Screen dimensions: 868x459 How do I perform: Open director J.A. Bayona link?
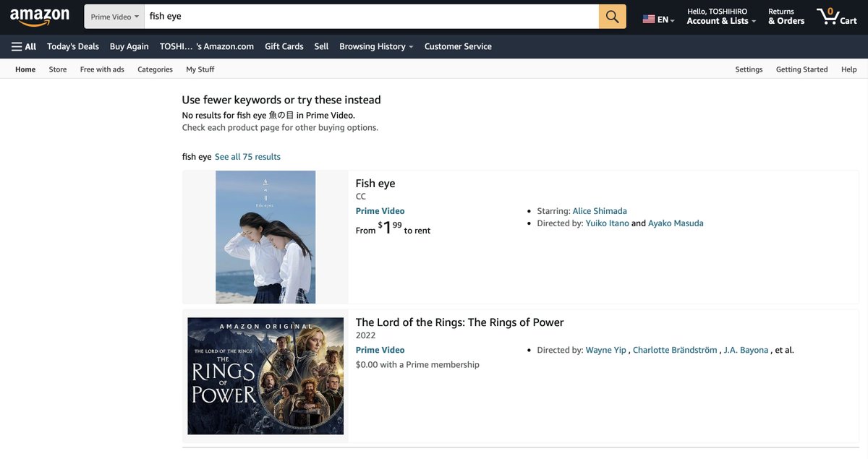(x=746, y=350)
